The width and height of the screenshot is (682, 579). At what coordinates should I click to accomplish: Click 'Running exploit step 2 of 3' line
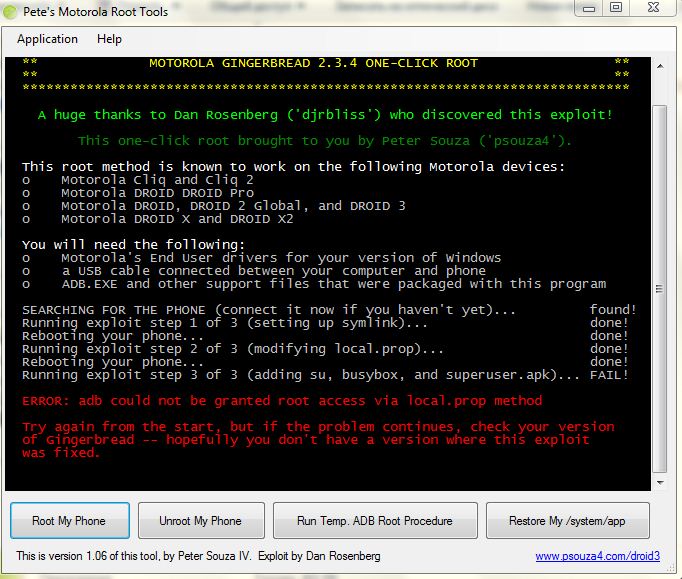[233, 349]
